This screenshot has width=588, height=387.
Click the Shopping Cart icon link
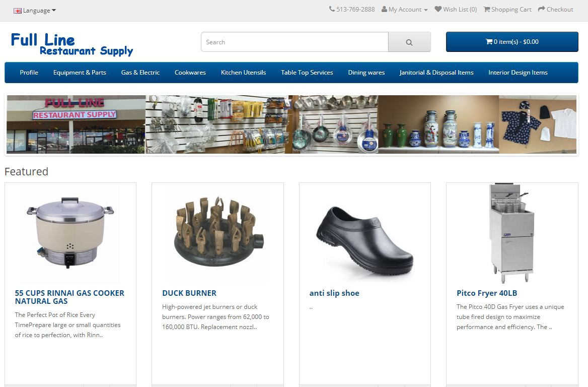507,10
